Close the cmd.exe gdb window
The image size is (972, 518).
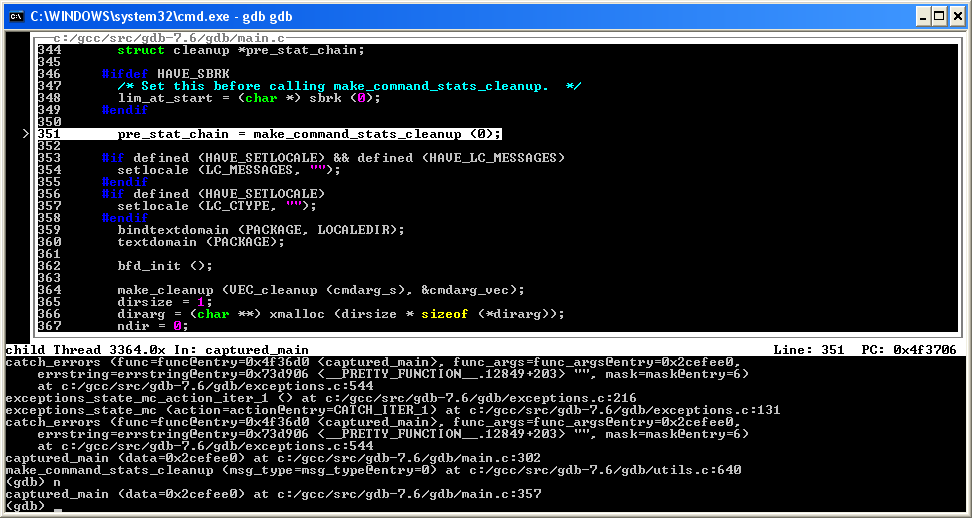957,17
